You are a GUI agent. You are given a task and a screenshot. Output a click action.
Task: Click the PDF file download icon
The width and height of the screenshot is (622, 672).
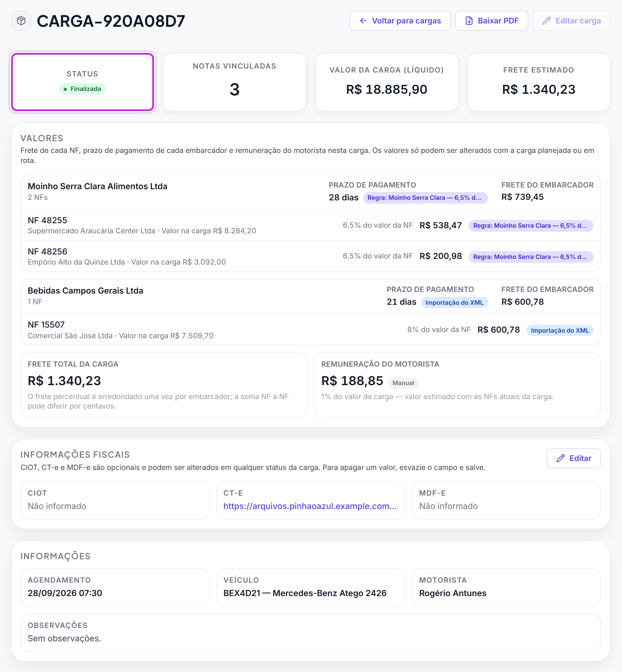[x=469, y=21]
